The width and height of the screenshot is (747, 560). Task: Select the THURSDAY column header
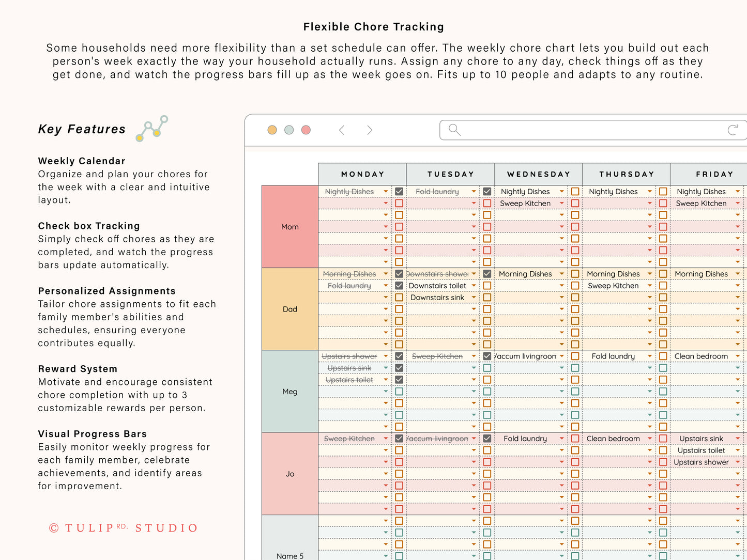point(626,175)
